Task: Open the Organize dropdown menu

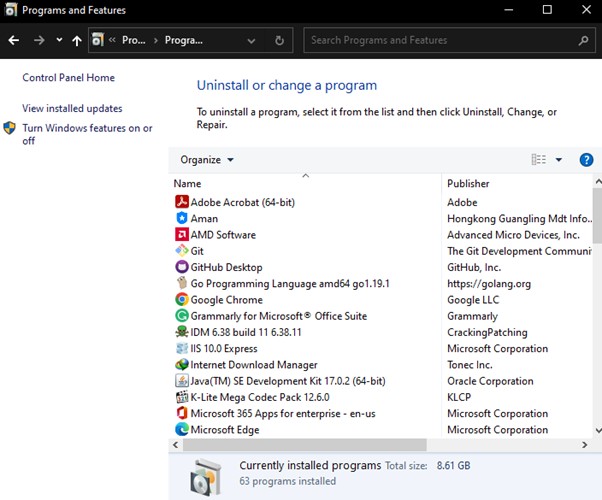Action: [x=207, y=160]
